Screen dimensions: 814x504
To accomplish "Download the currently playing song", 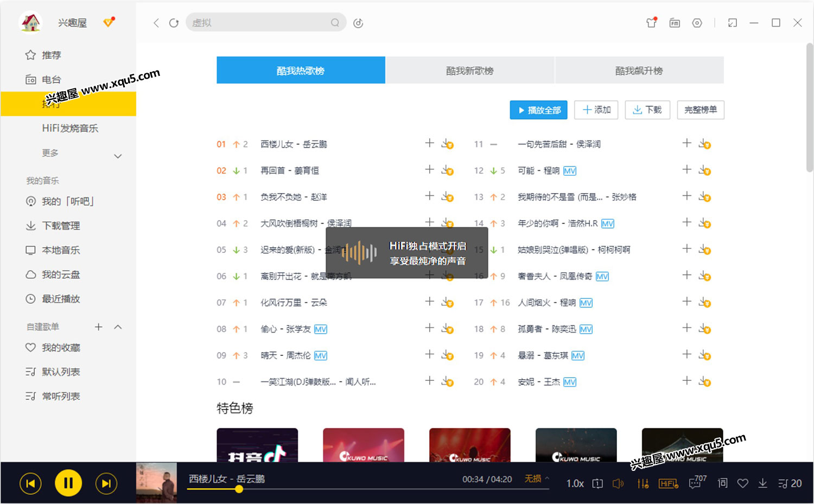I will coord(763,483).
